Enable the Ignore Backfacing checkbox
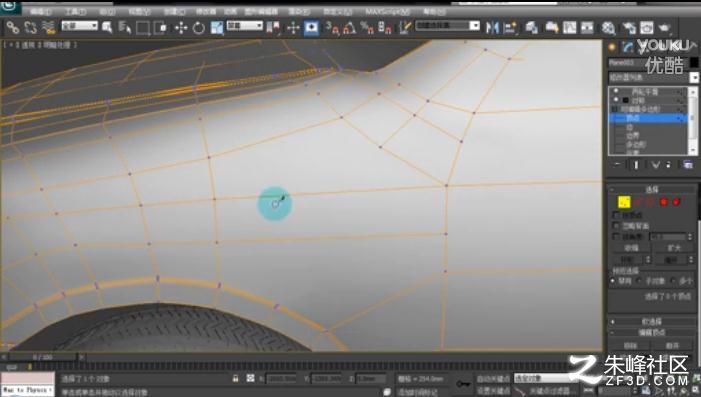Screen dimensions: 701x397 coord(616,226)
